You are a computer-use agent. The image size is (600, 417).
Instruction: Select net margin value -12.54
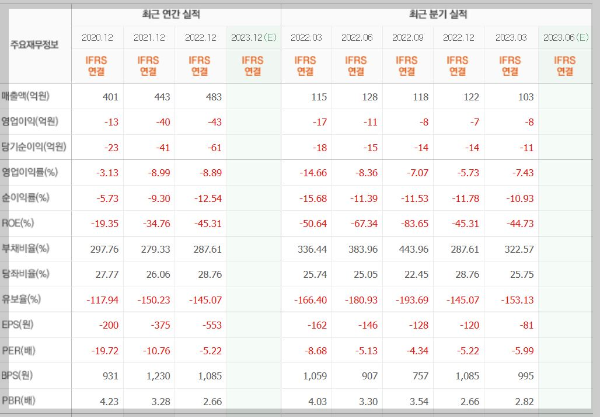(x=207, y=199)
